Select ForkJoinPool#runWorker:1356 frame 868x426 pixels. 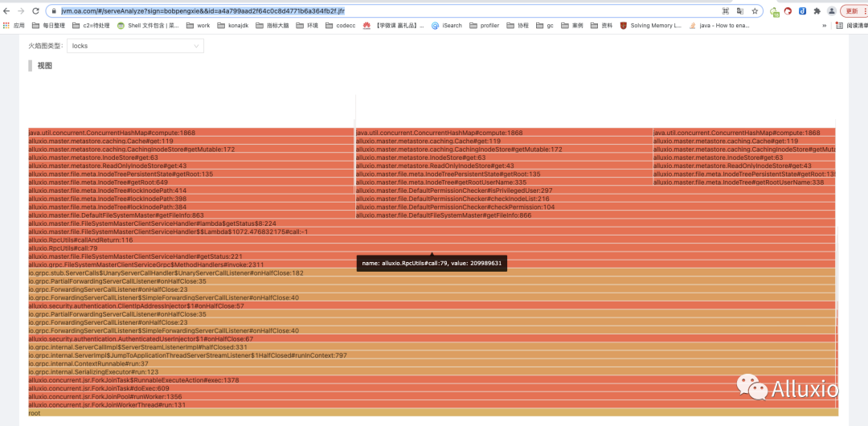click(433, 396)
